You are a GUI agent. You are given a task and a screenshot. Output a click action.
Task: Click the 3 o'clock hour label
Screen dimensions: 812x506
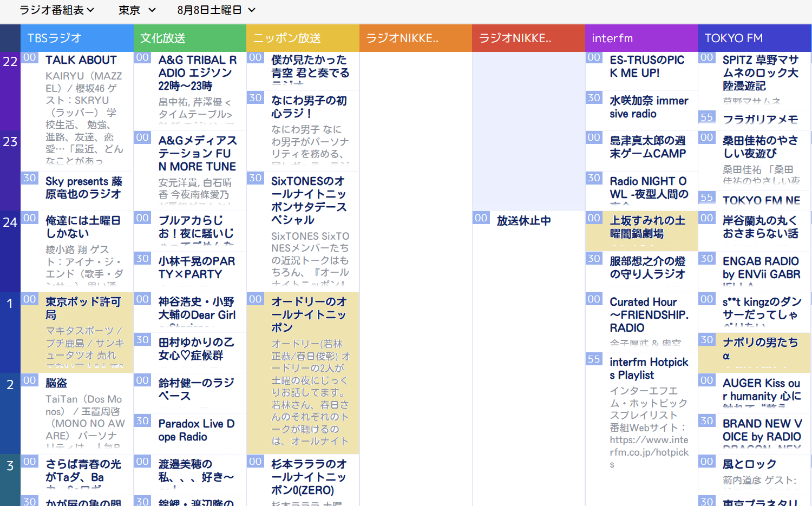[x=10, y=465]
